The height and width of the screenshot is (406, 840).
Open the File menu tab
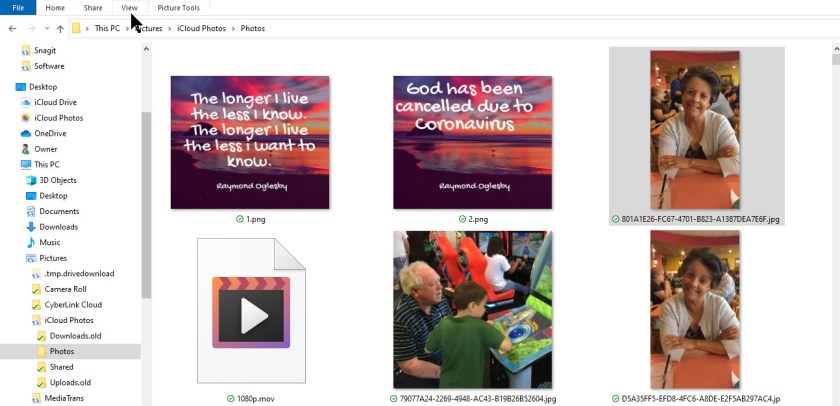coord(18,8)
